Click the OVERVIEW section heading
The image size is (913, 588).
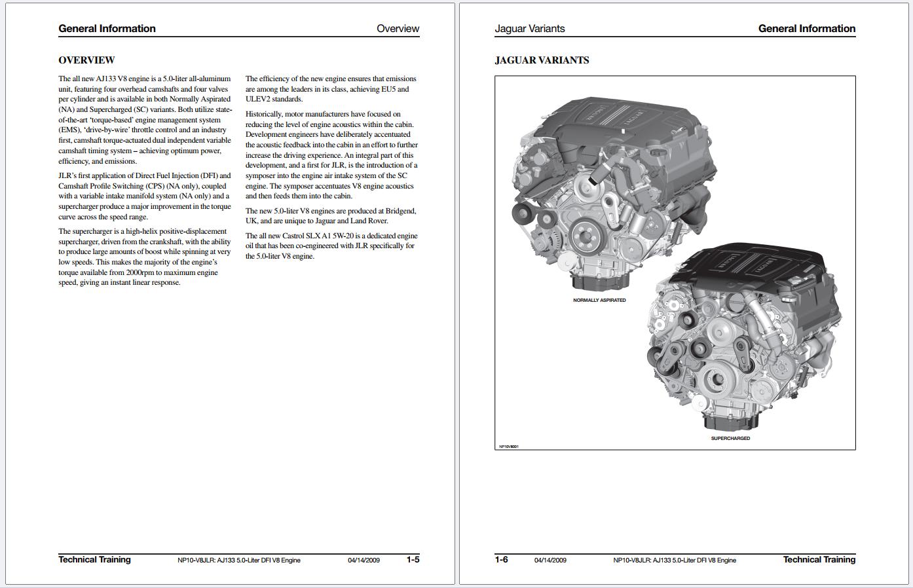(x=86, y=60)
